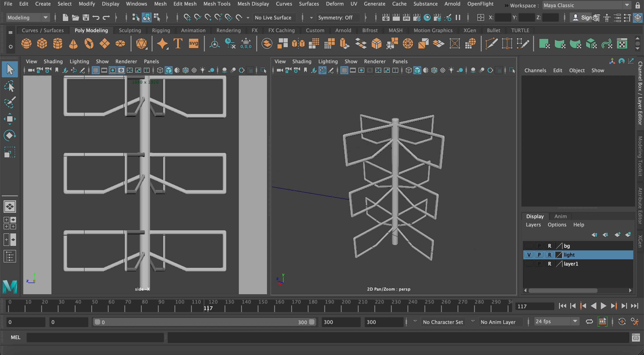644x355 pixels.
Task: Create a polygon sphere from the shelf
Action: 26,44
